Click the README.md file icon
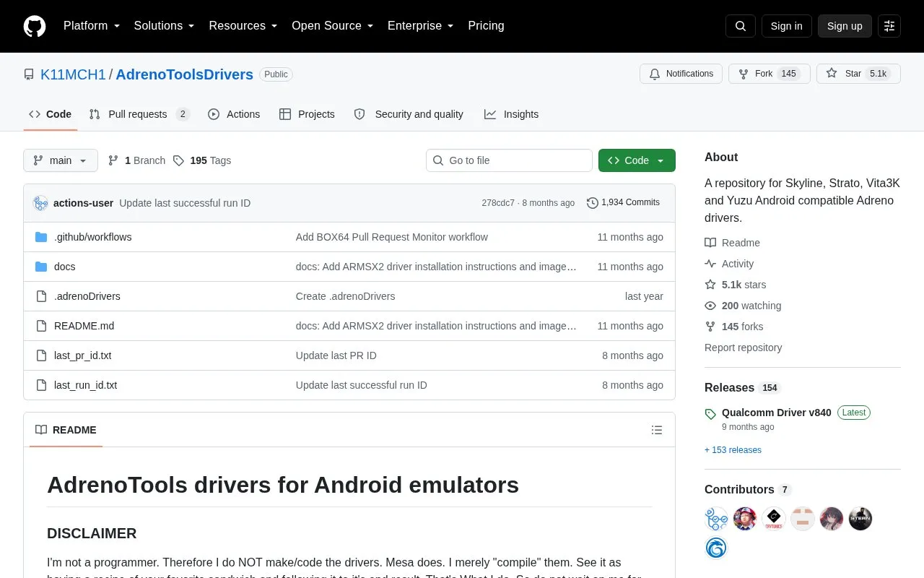 pos(41,326)
